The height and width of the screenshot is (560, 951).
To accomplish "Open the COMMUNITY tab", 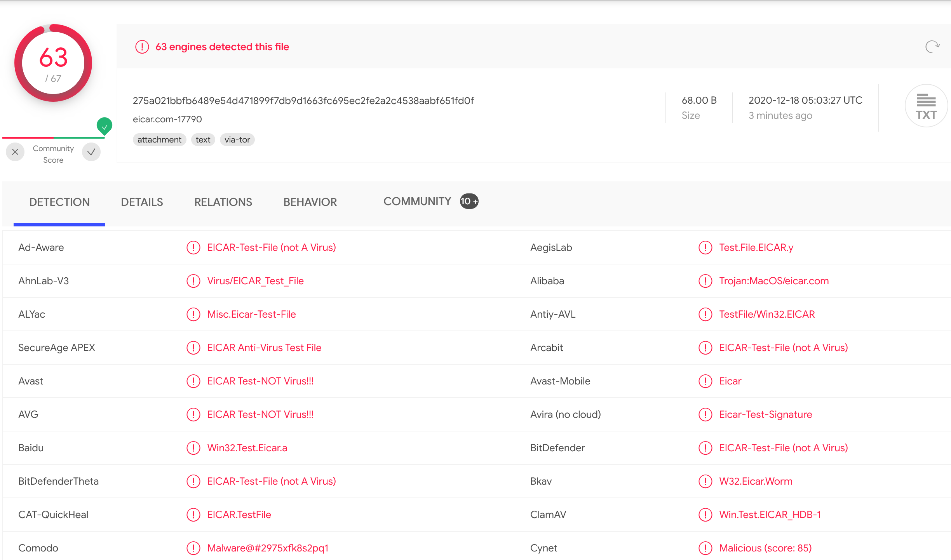I will click(x=417, y=201).
